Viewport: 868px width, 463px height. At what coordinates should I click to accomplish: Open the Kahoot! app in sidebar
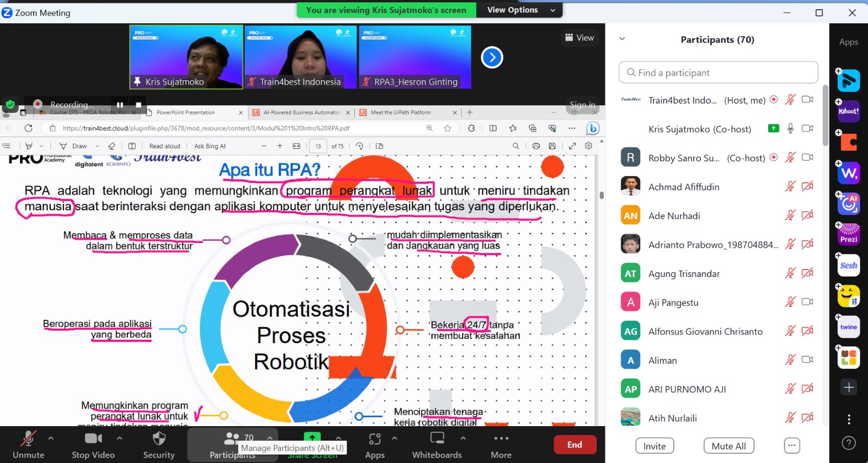point(848,111)
